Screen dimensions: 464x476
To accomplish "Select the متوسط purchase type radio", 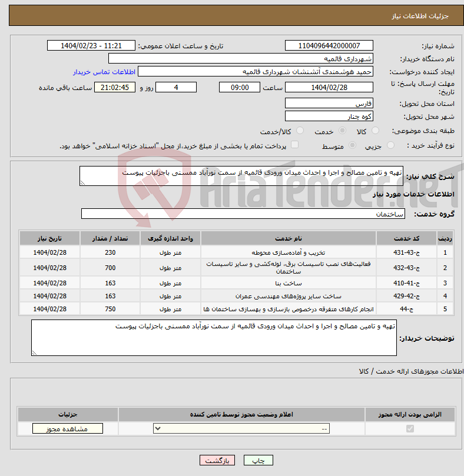I will (353, 145).
